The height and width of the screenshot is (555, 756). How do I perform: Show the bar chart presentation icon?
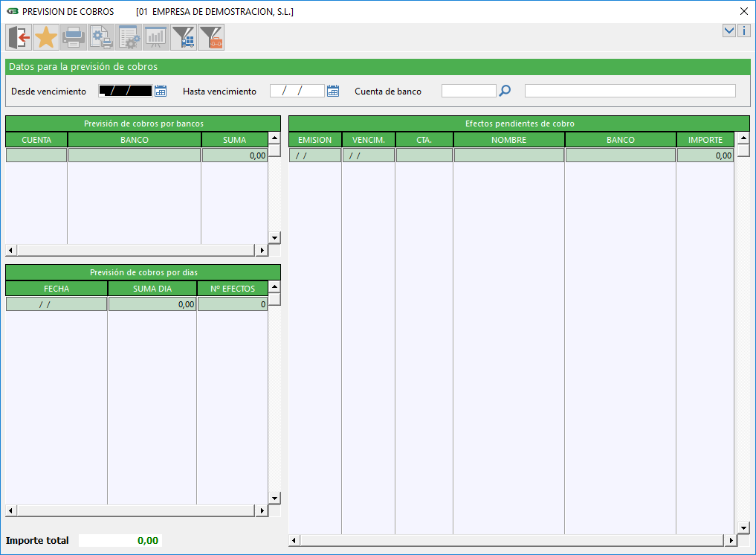pyautogui.click(x=156, y=37)
